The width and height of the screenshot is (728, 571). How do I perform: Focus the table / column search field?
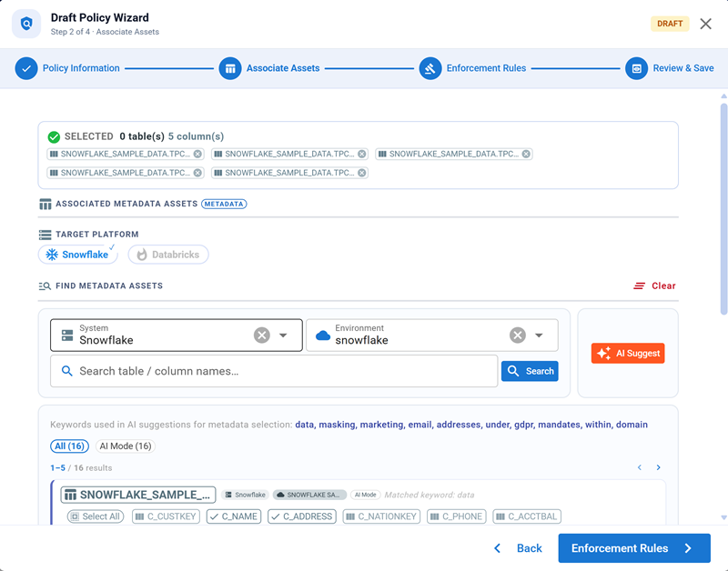coord(274,371)
